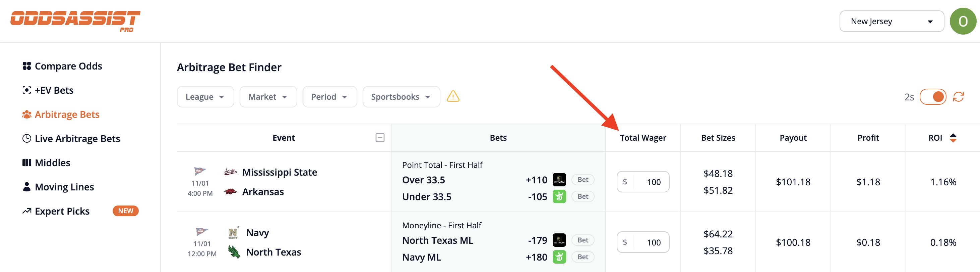Select the Middles bars icon

26,162
